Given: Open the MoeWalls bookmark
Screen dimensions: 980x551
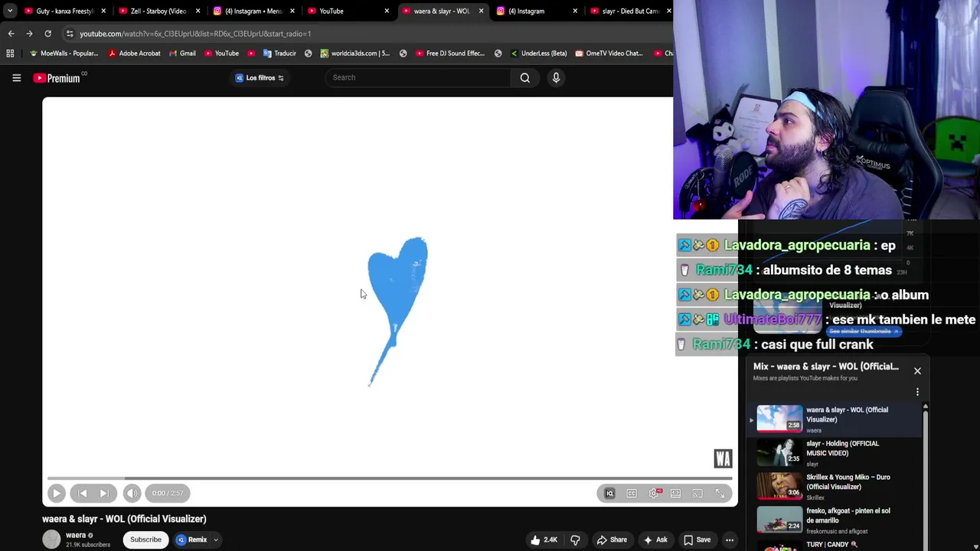Looking at the screenshot, I should pos(64,54).
